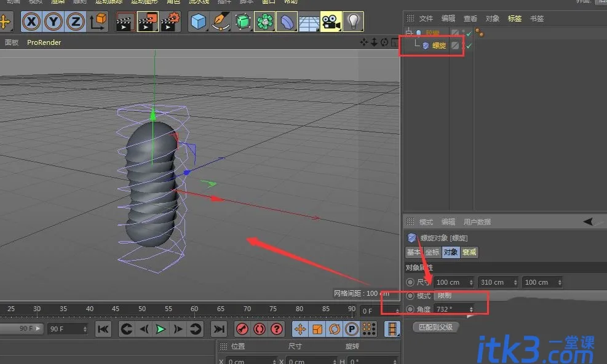Open 用户数据 menu in attribute manager
Screen dimensions: 607x364
click(x=477, y=222)
